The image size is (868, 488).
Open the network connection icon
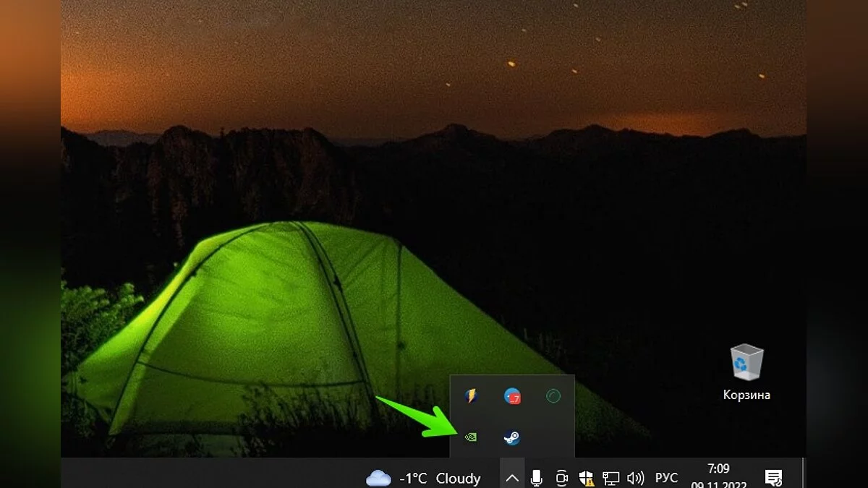point(611,478)
